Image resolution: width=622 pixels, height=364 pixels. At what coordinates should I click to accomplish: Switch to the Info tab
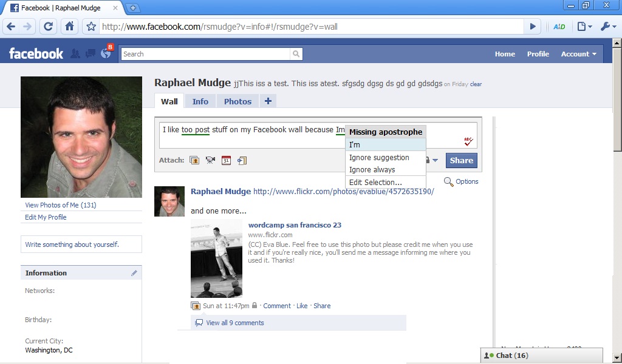pos(200,101)
